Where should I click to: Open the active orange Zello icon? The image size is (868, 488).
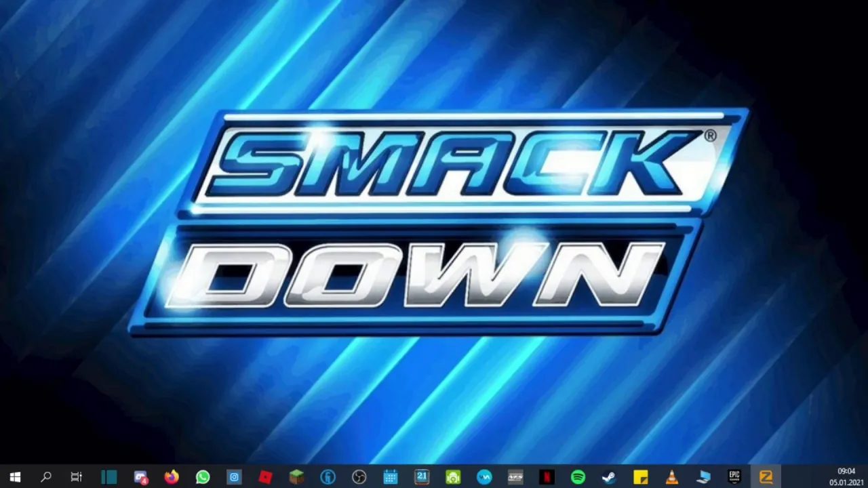pos(766,477)
